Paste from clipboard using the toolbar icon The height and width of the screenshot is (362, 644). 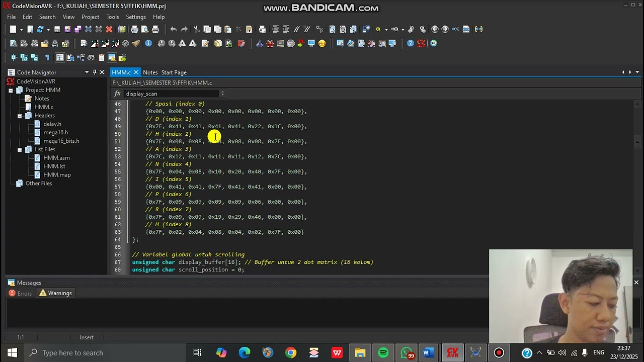coord(228,29)
